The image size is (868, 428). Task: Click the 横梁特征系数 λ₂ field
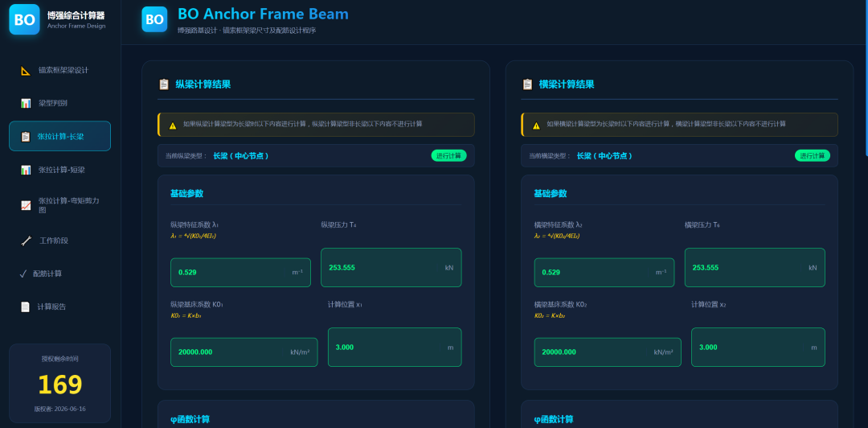[x=604, y=272]
